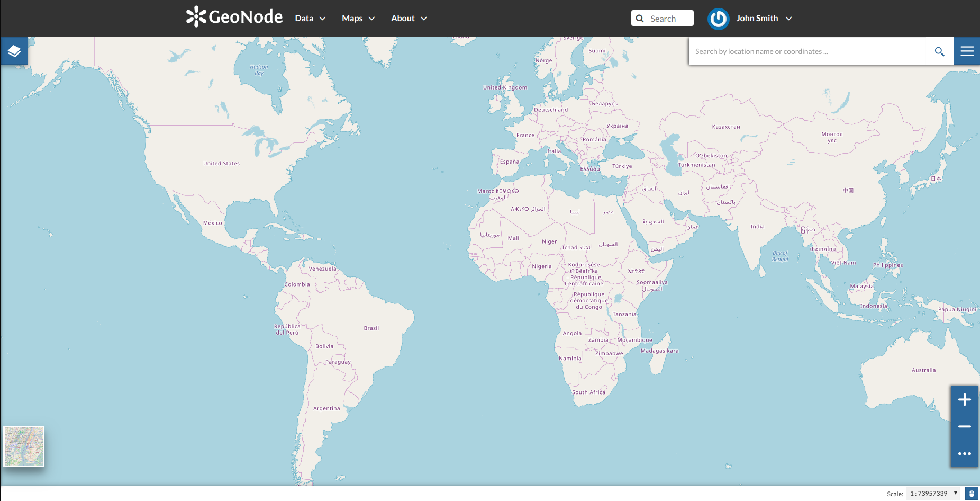Click the "Madagasikara" map label
The image size is (980, 501).
point(659,351)
